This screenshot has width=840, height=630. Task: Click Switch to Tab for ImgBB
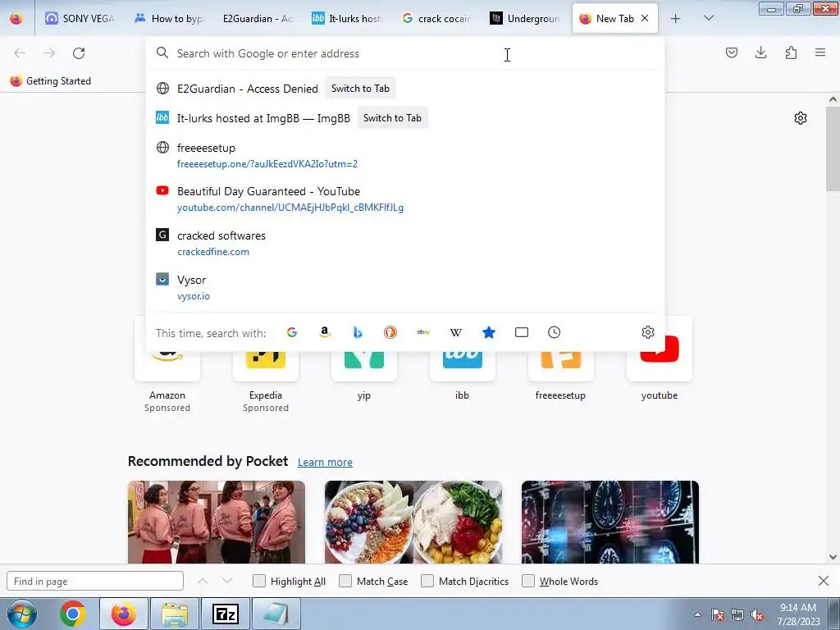(392, 118)
